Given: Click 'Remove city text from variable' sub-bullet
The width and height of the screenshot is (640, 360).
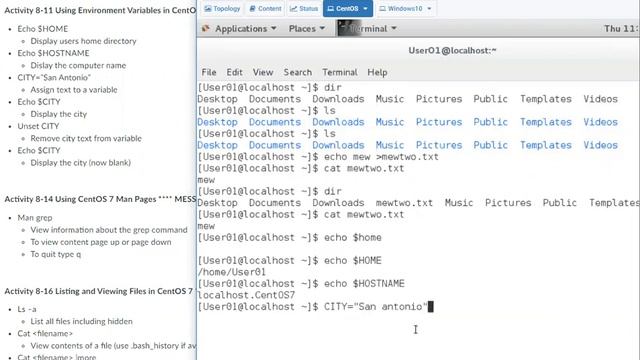Looking at the screenshot, I should (86, 138).
